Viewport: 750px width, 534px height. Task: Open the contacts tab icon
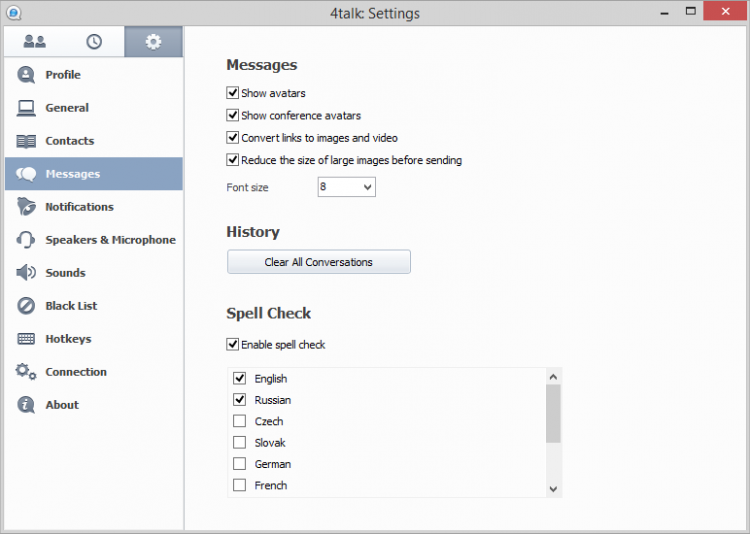35,42
